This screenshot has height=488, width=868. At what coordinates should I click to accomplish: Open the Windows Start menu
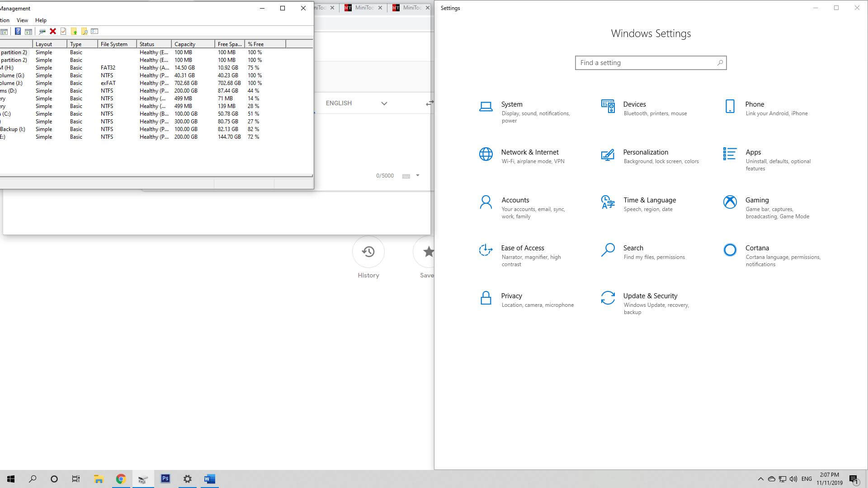coord(11,479)
